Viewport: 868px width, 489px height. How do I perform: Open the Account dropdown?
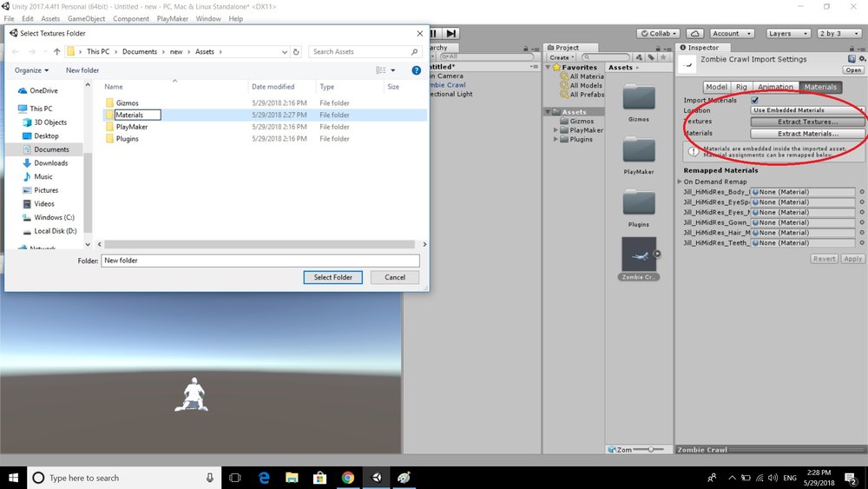pyautogui.click(x=731, y=33)
